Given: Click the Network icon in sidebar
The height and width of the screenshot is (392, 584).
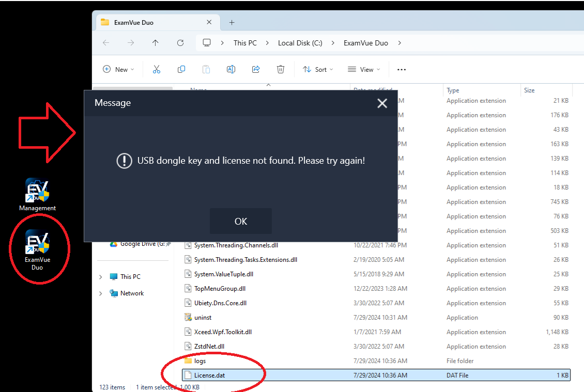Looking at the screenshot, I should (114, 293).
